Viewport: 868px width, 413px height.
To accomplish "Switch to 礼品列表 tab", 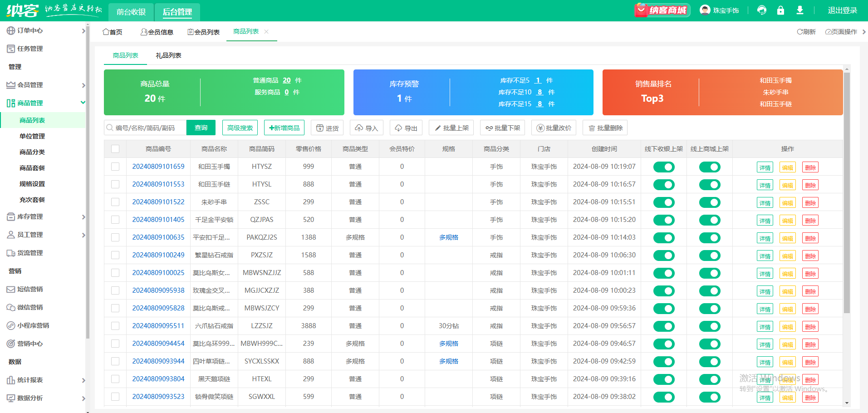I will tap(168, 55).
